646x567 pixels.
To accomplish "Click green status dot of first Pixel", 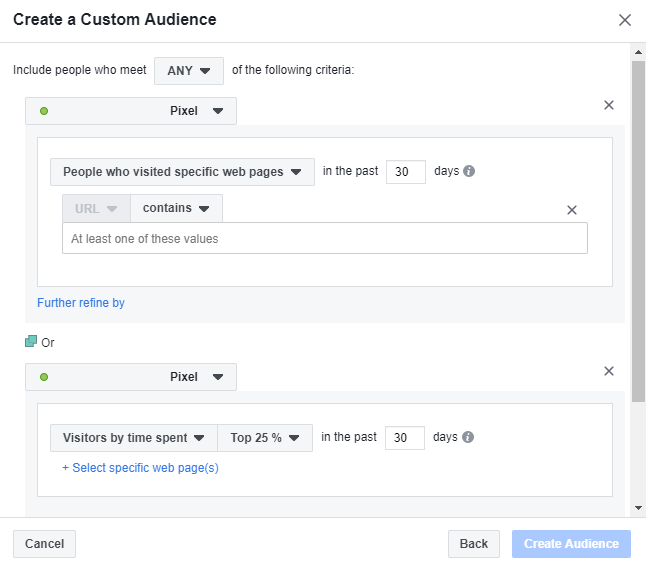I will tap(44, 111).
